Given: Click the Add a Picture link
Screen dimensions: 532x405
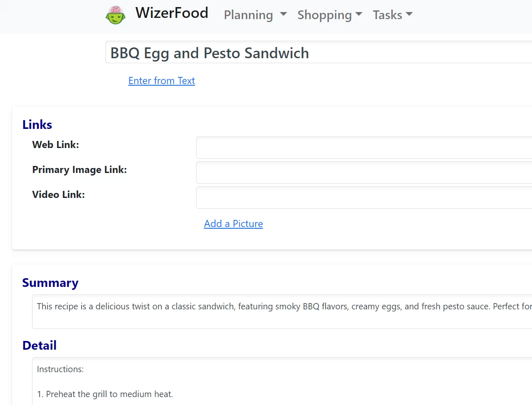Looking at the screenshot, I should pos(234,224).
